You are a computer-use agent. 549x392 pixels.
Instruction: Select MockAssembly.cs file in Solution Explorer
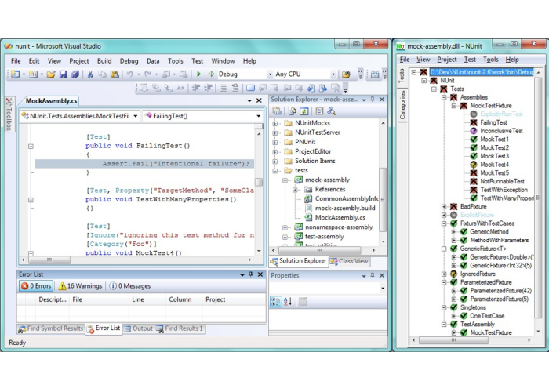[x=340, y=217]
